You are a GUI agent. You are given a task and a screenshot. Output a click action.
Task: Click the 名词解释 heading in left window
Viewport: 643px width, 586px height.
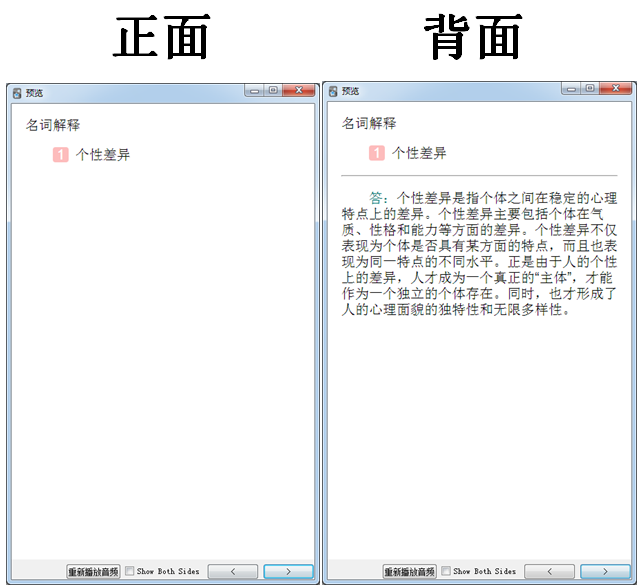tap(53, 125)
